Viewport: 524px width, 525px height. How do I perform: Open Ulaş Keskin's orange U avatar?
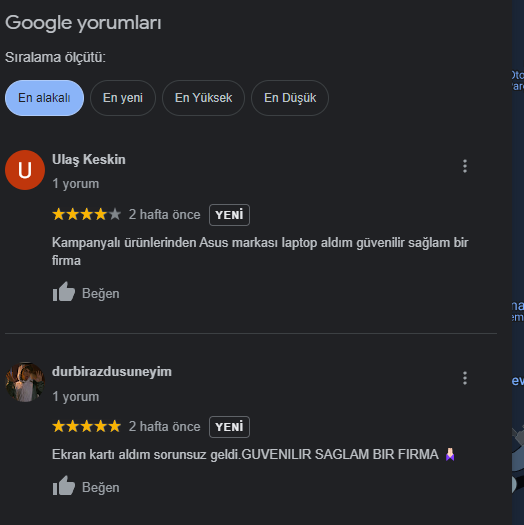coord(25,170)
